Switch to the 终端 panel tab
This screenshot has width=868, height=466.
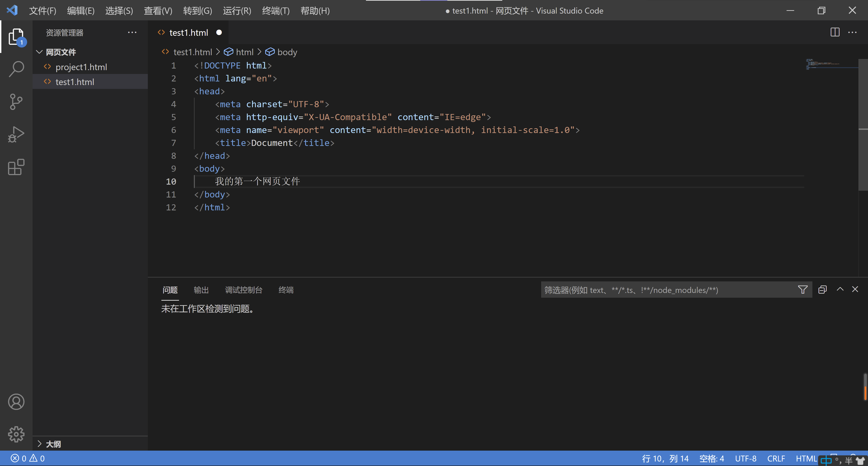286,290
